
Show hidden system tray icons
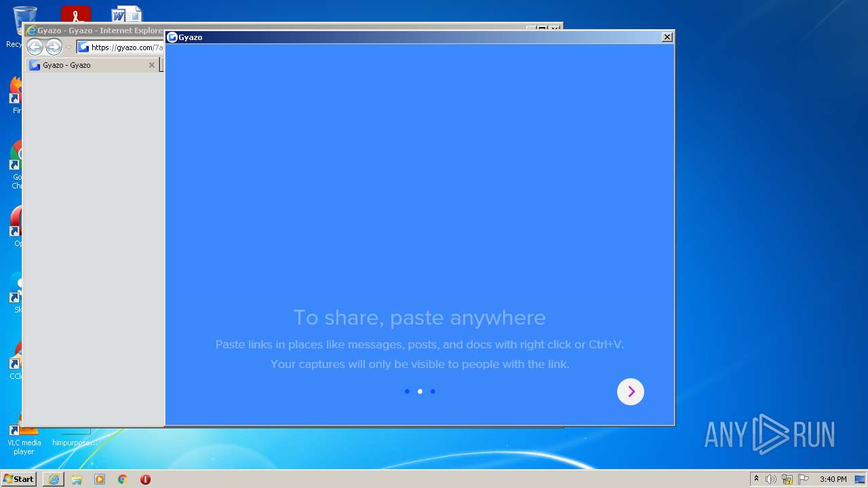(756, 479)
